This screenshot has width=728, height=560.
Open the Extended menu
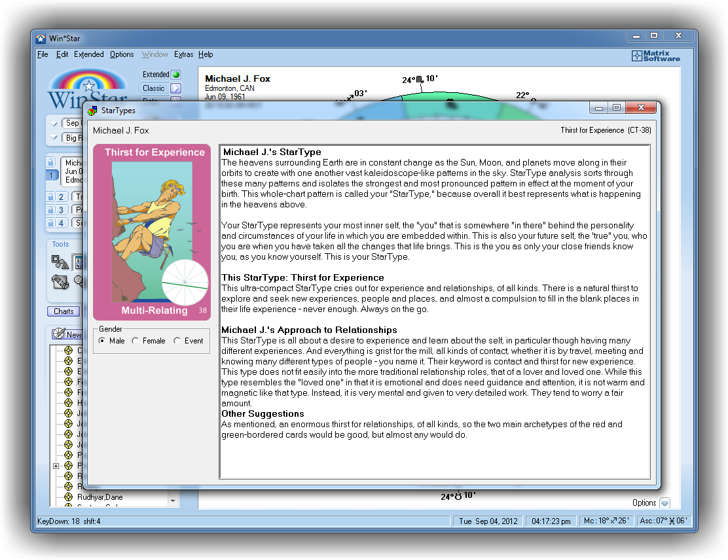88,54
